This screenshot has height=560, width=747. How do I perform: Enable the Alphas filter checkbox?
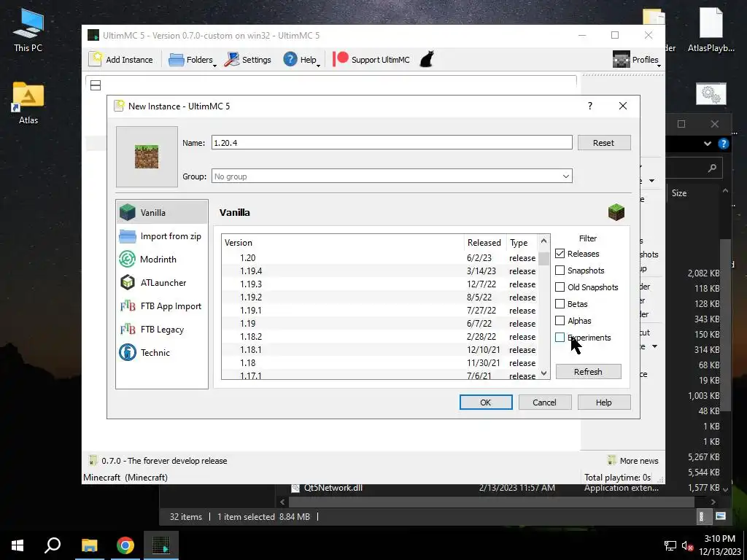coord(560,321)
